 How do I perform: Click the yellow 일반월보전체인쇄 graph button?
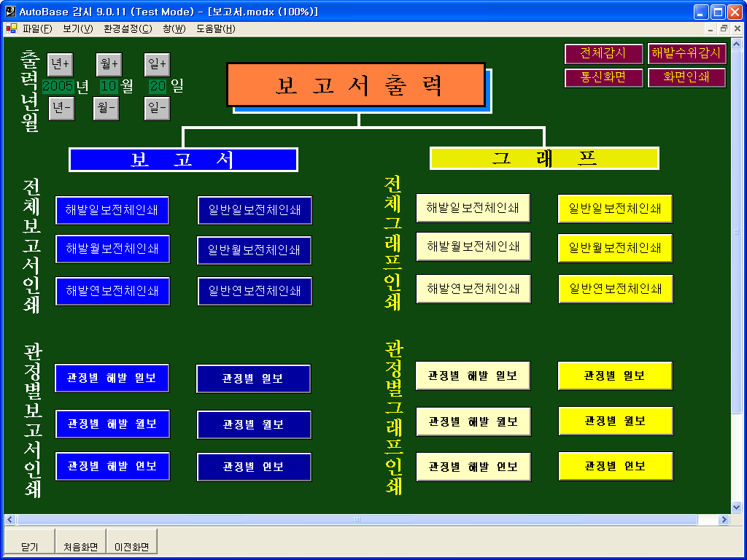[x=615, y=249]
